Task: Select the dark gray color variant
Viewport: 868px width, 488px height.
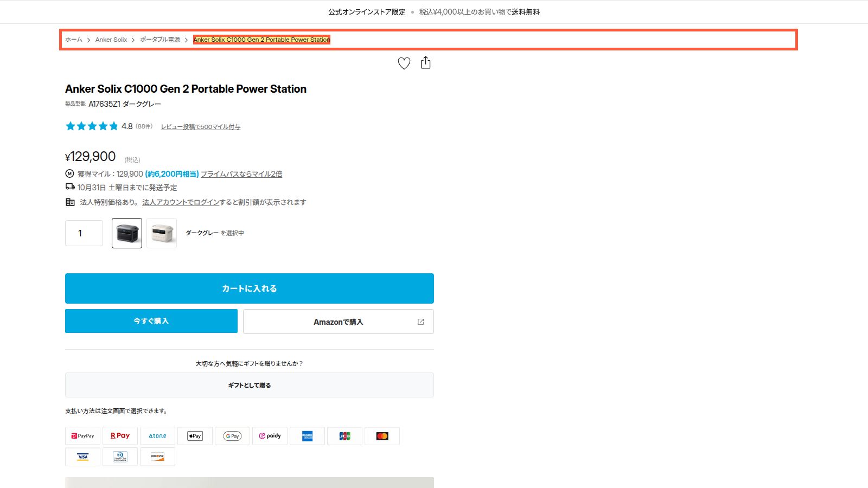Action: (127, 233)
